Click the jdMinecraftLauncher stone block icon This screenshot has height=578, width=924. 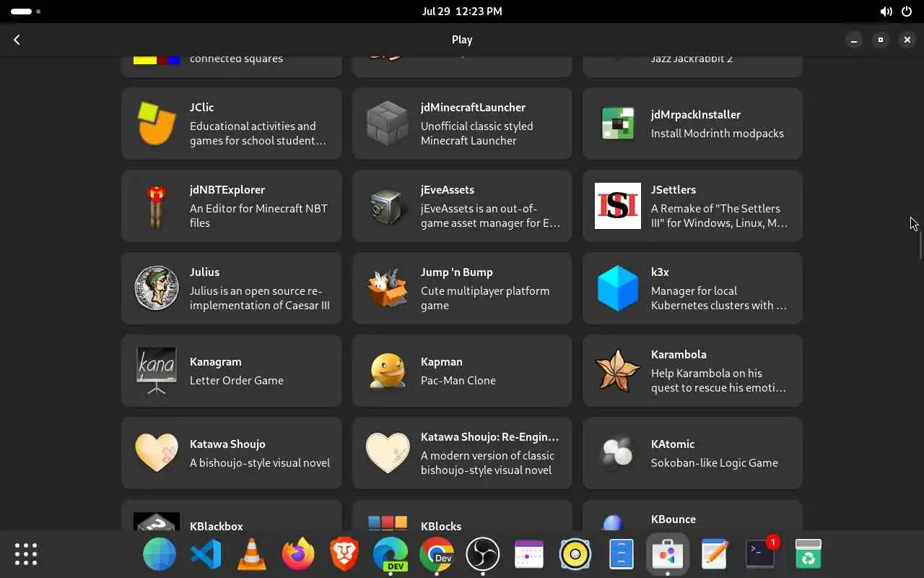388,124
